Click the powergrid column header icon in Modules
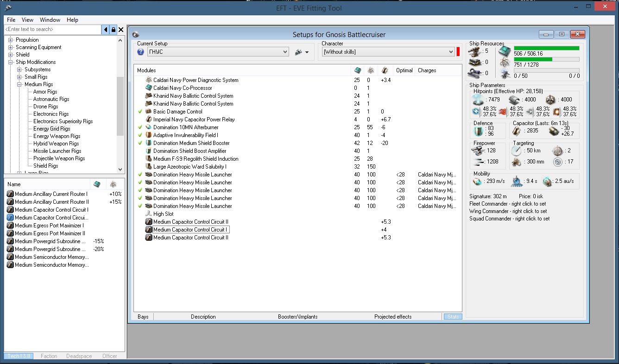The width and height of the screenshot is (619, 364). click(371, 70)
